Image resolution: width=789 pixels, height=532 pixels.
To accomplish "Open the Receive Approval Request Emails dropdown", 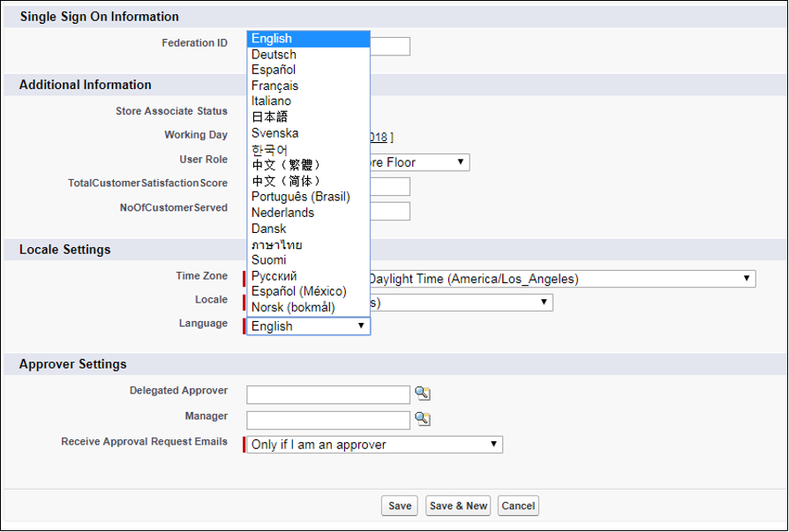I will (x=492, y=444).
